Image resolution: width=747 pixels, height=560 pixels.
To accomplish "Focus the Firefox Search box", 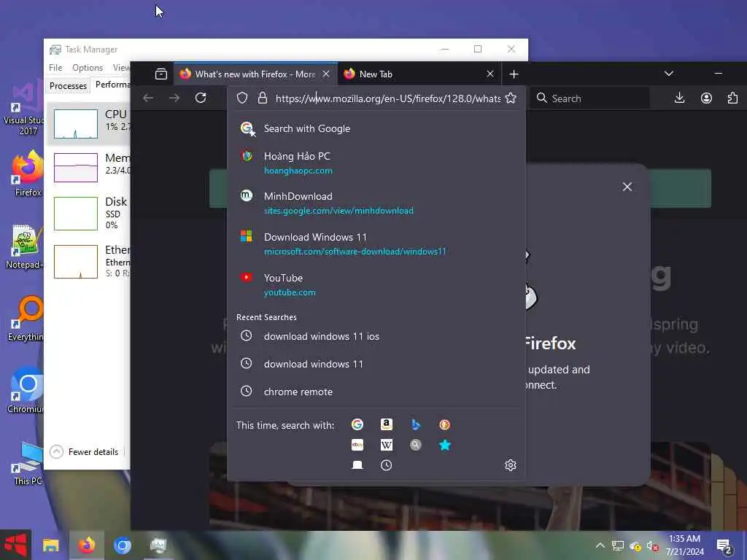I will pos(589,98).
